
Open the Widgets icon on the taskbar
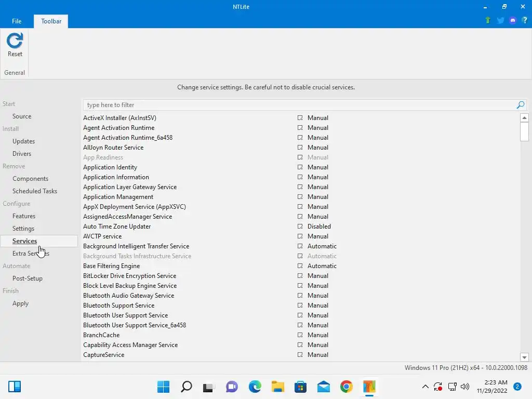point(15,387)
